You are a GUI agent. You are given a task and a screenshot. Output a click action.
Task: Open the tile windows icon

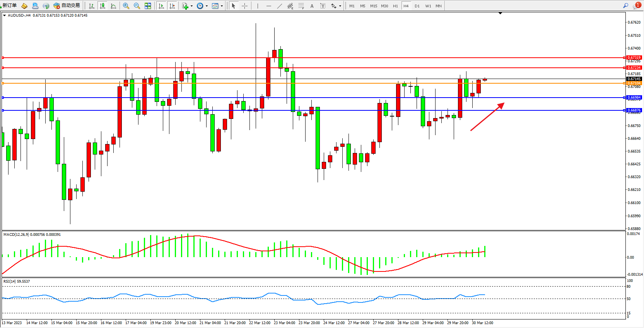tap(148, 6)
